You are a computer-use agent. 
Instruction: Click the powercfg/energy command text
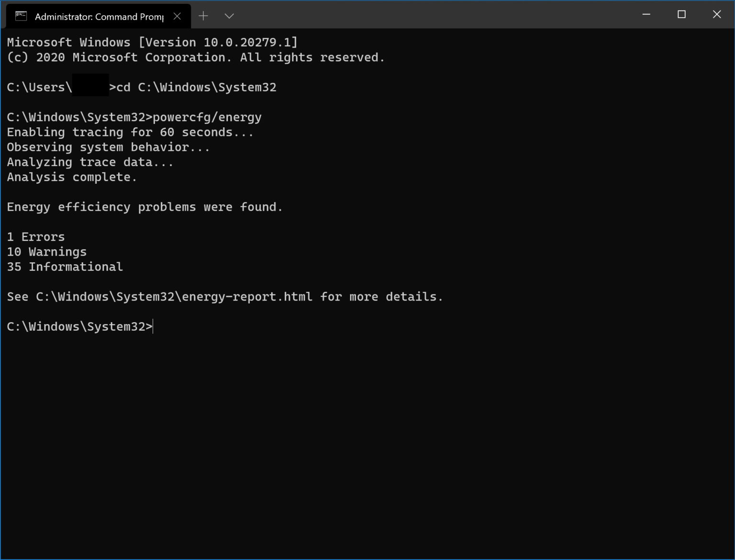[207, 117]
